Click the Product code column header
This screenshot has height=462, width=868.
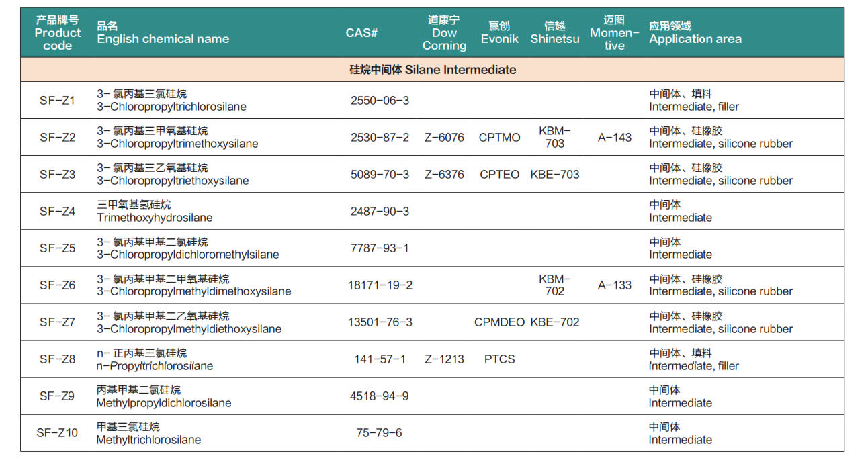click(57, 33)
